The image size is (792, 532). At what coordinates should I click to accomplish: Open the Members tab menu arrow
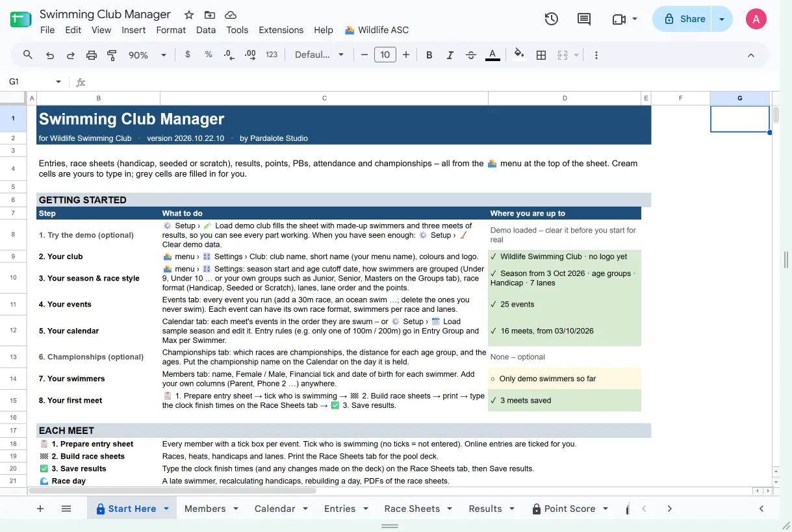(x=236, y=509)
